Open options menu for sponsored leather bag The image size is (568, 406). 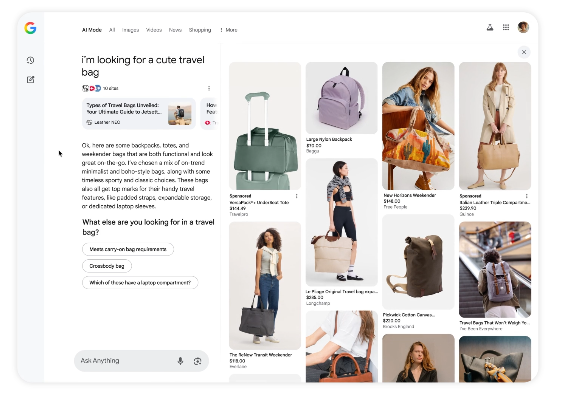[526, 196]
